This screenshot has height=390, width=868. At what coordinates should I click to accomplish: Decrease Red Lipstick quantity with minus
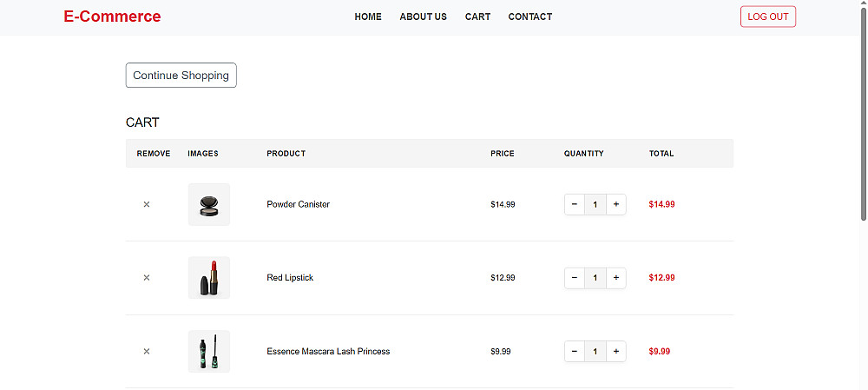tap(575, 278)
